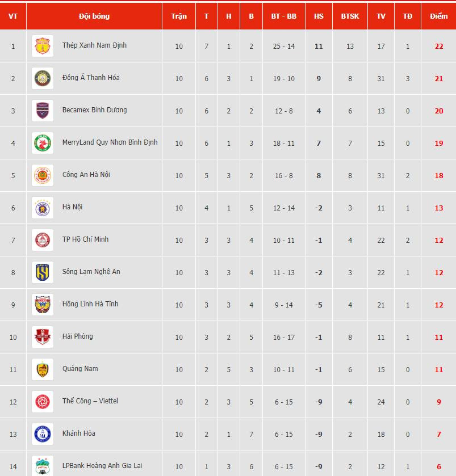This screenshot has width=456, height=476.
Task: Click the BTSK column header
Action: pos(350,16)
